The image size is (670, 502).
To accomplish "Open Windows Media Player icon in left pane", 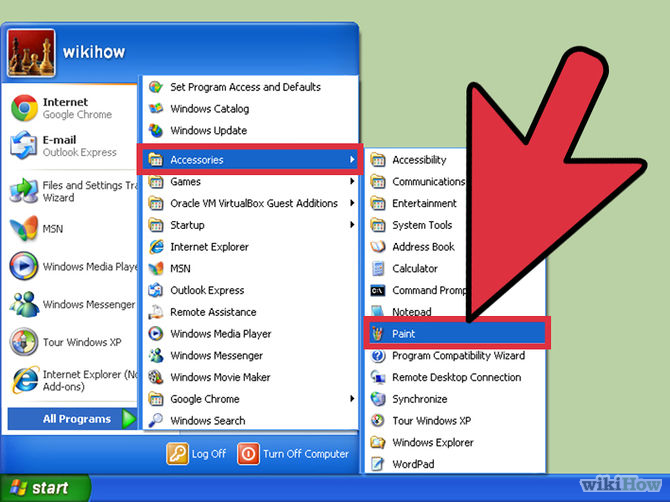I will (x=24, y=266).
